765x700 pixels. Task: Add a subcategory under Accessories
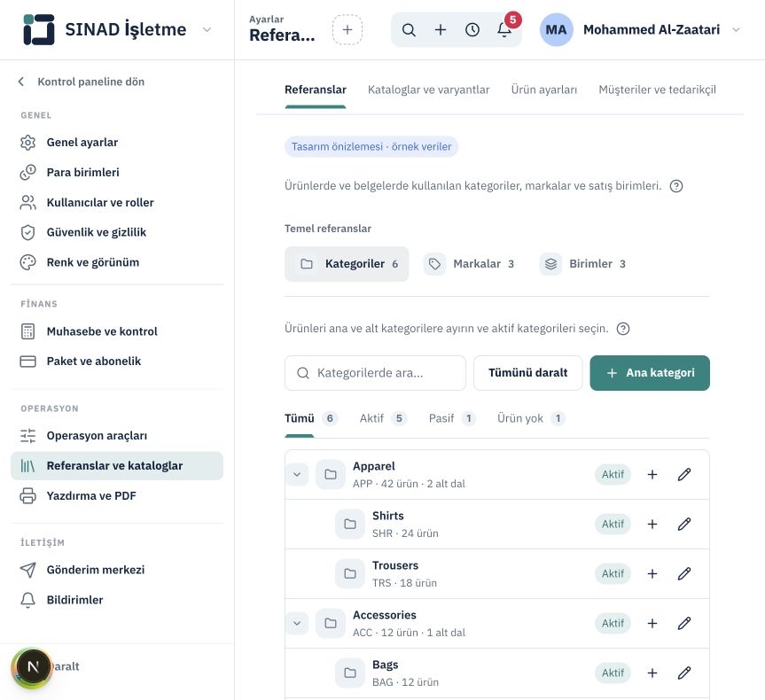652,624
